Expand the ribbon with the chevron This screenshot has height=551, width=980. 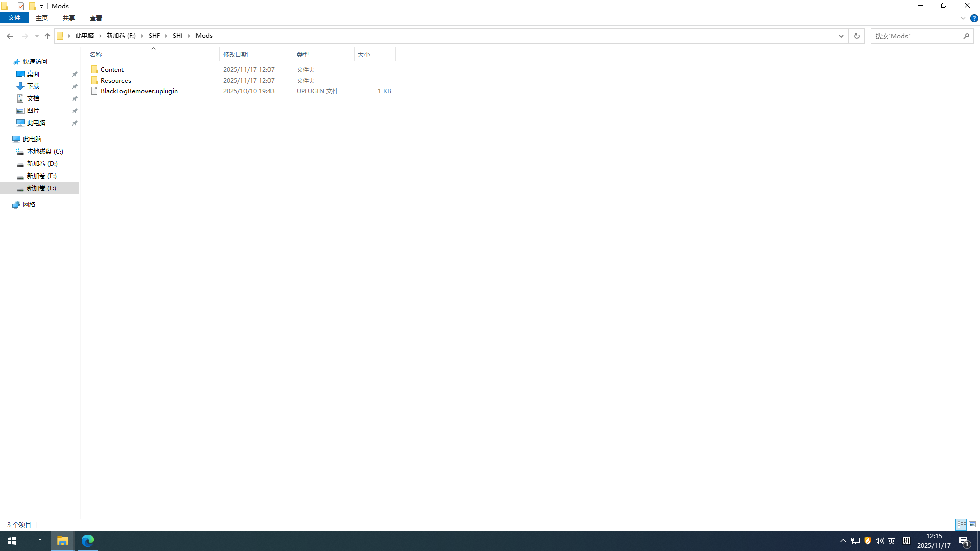[x=963, y=18]
